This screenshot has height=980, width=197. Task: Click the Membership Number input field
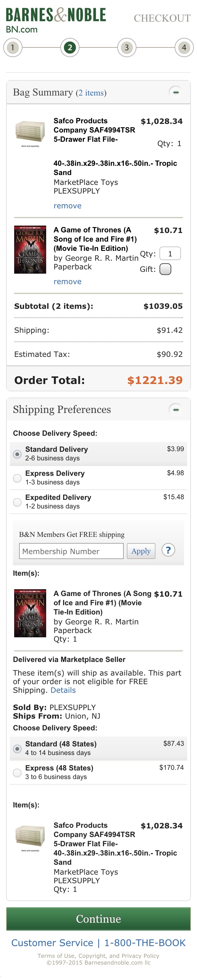[71, 551]
